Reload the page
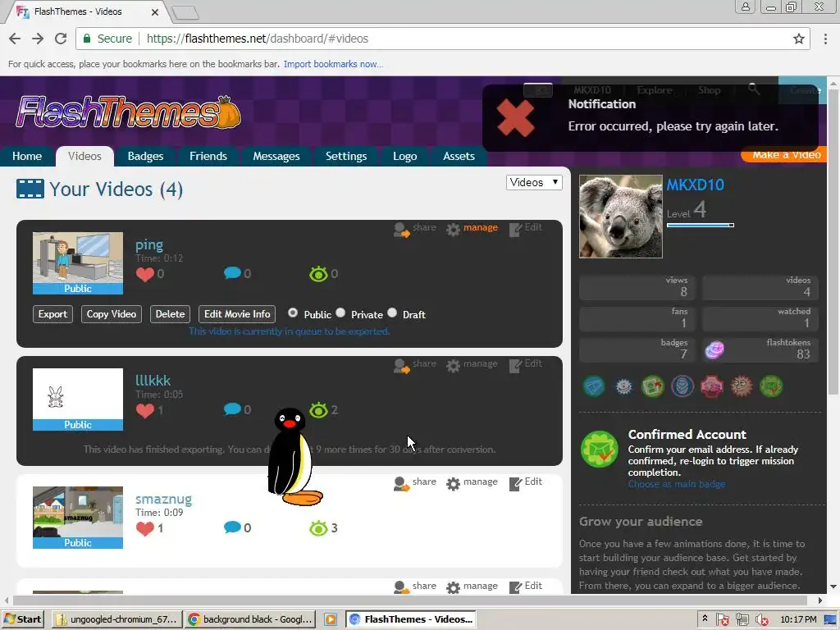Screen dimensions: 840x630 tap(61, 39)
